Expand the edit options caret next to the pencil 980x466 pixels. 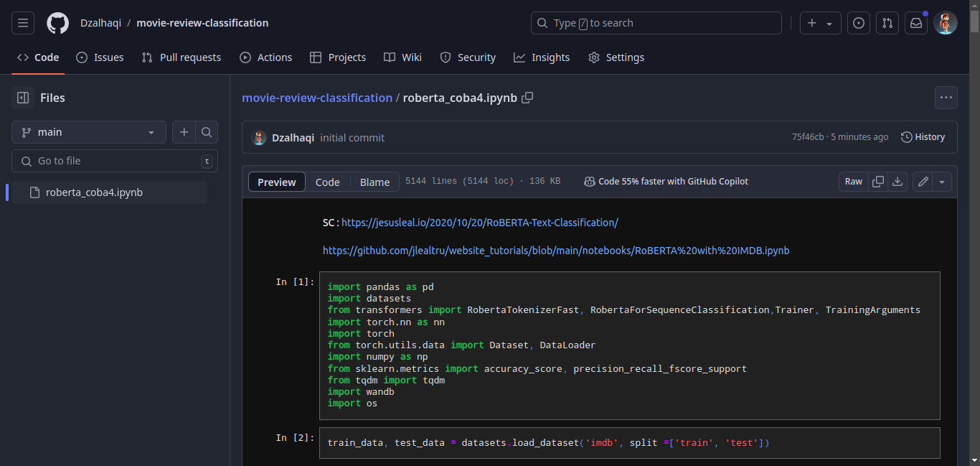click(941, 181)
